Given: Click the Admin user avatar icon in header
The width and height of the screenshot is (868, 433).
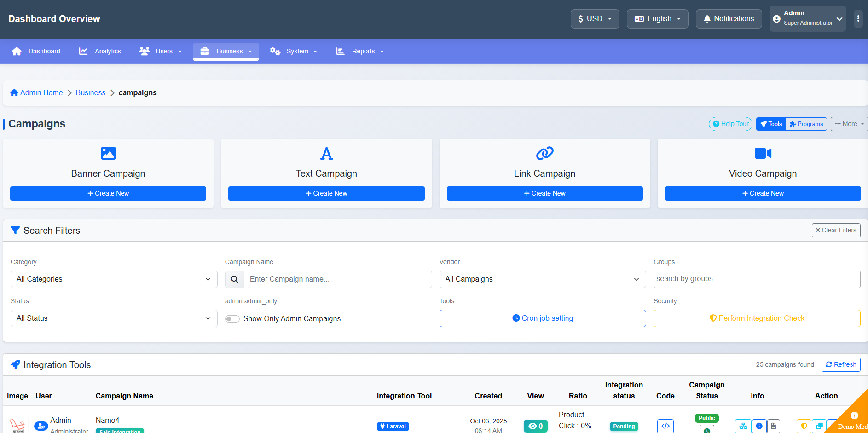Looking at the screenshot, I should click(x=777, y=19).
